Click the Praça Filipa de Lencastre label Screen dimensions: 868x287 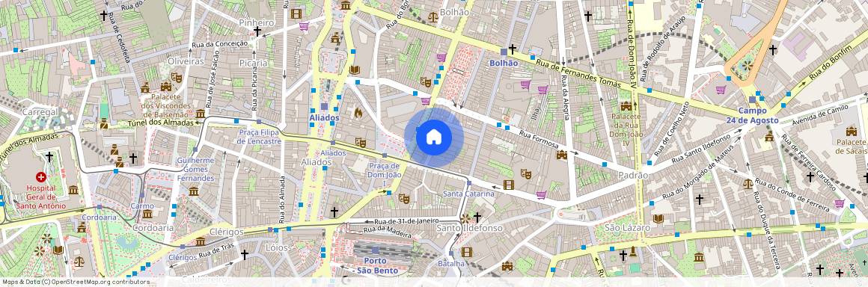[x=260, y=137]
